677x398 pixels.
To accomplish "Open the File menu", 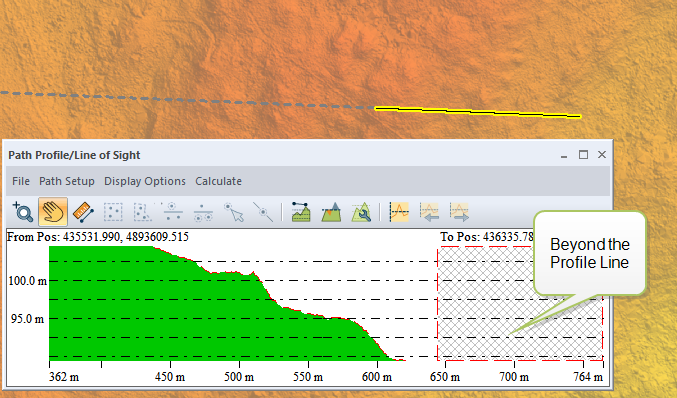I will click(21, 181).
